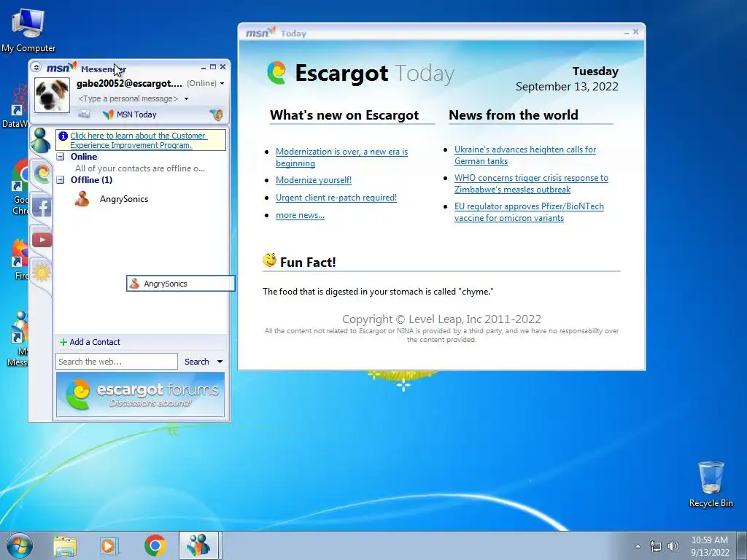This screenshot has height=560, width=747.
Task: Open 'Urgent client re-patch required!' link
Action: pos(336,198)
